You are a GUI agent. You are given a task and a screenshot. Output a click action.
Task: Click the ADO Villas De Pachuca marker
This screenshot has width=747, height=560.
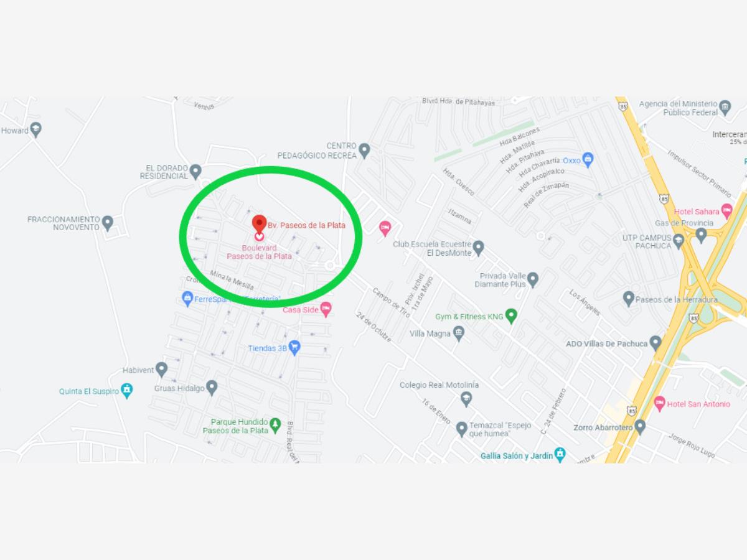(x=655, y=342)
